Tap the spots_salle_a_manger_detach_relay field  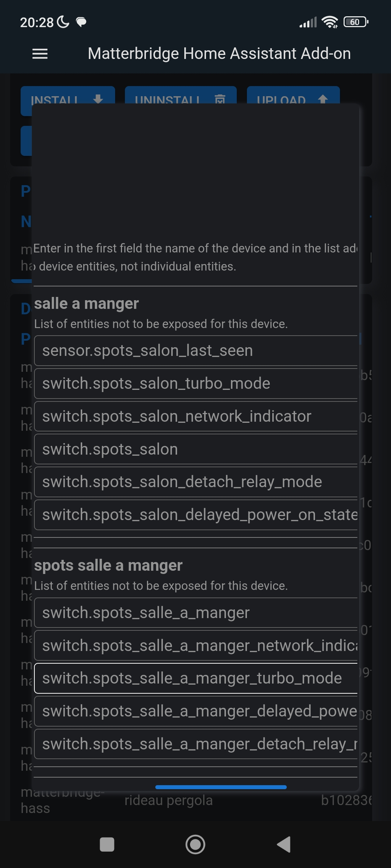click(195, 744)
